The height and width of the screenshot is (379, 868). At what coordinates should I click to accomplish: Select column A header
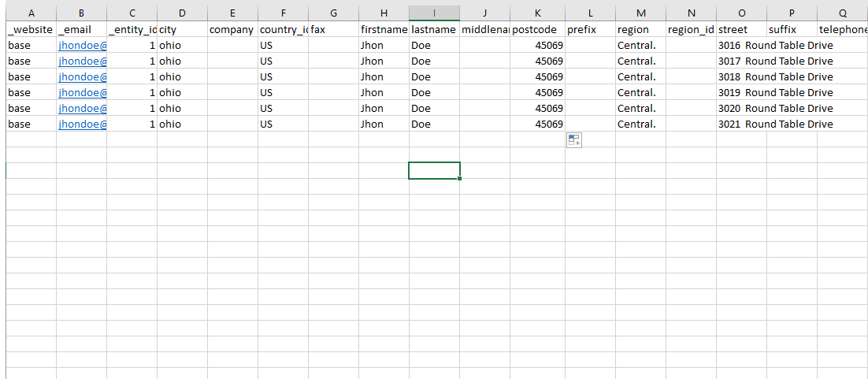click(x=31, y=13)
